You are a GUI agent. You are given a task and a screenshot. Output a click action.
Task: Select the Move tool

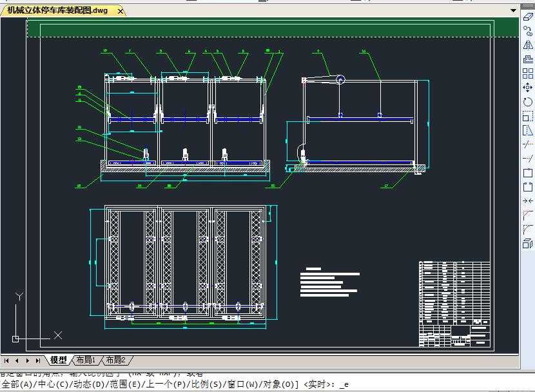coord(527,88)
